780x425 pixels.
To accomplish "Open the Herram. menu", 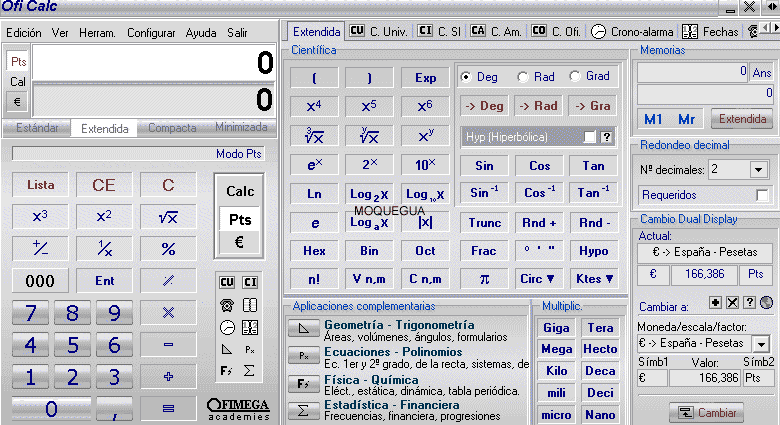I will pyautogui.click(x=97, y=33).
